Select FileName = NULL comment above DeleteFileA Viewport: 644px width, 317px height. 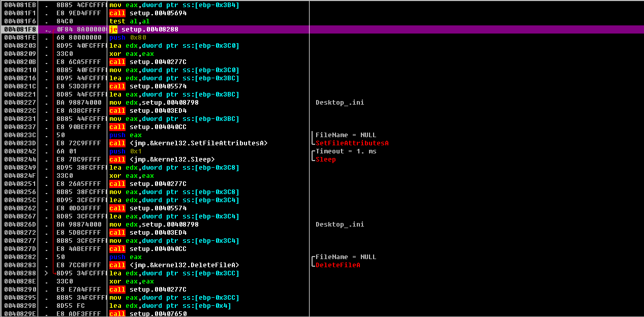[346, 257]
